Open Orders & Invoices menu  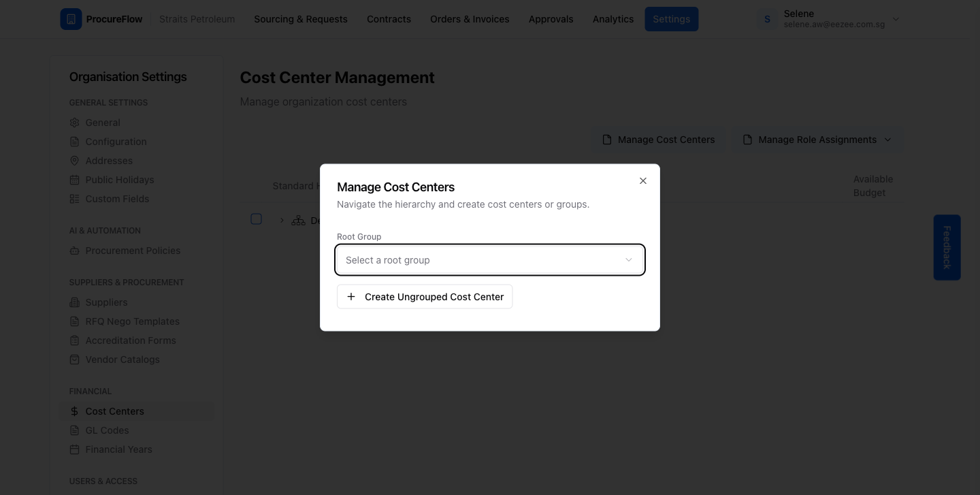(x=470, y=19)
